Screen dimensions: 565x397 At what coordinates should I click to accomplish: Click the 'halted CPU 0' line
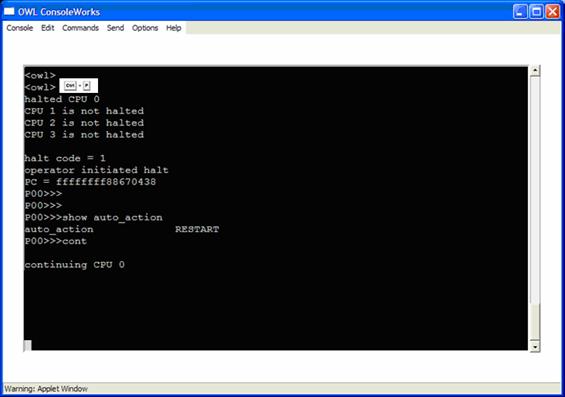tap(62, 99)
